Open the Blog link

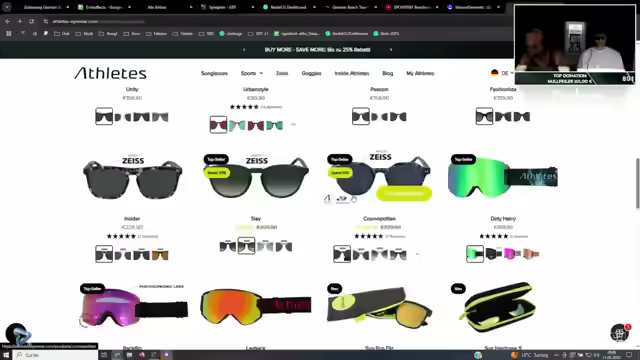[388, 73]
